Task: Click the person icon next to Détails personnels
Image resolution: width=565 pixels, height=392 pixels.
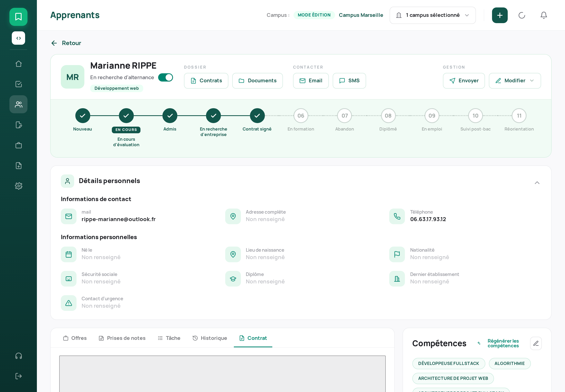Action: (x=67, y=181)
